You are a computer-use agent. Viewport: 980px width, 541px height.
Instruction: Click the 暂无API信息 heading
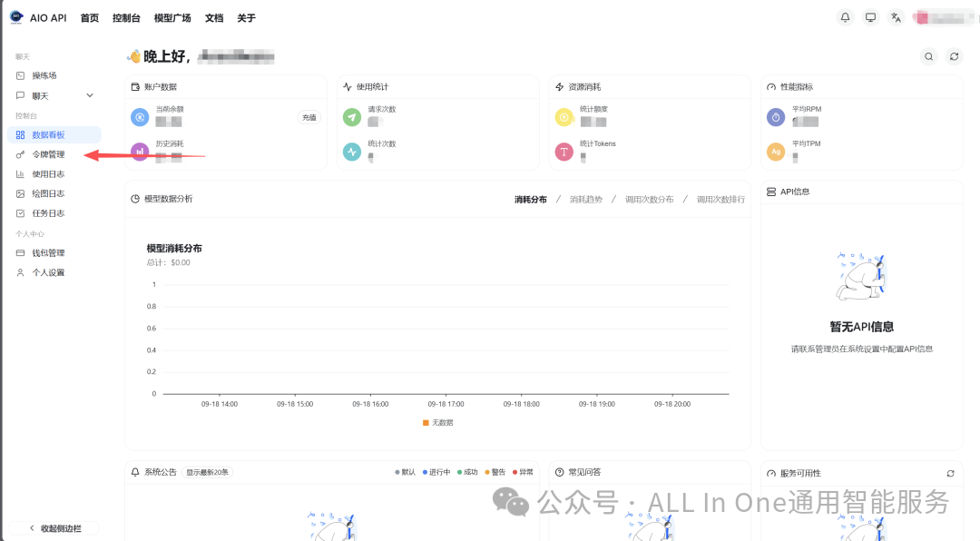(x=861, y=327)
